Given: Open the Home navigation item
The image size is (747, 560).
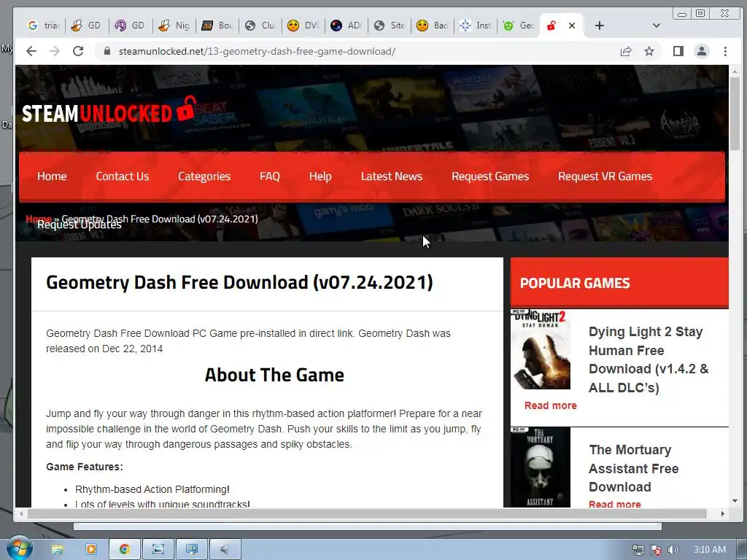Looking at the screenshot, I should tap(52, 176).
